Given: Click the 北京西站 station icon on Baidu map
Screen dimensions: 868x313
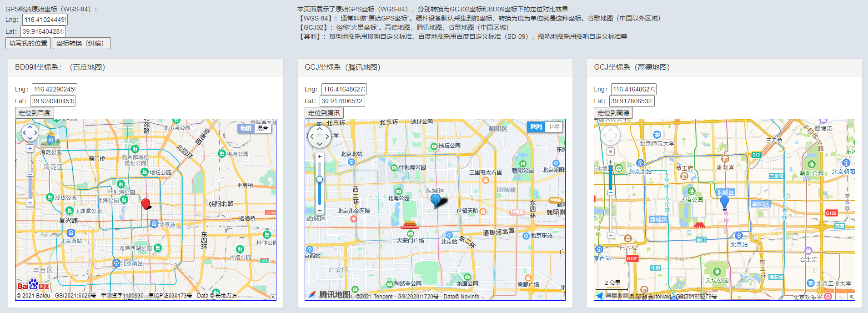Looking at the screenshot, I should (70, 233).
